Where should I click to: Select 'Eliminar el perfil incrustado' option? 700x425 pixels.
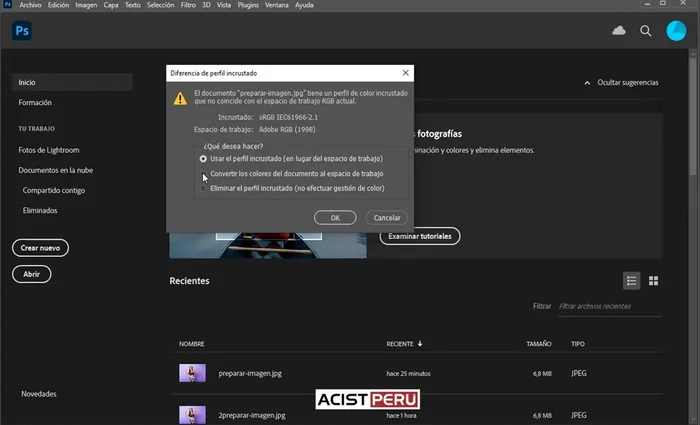tap(204, 187)
